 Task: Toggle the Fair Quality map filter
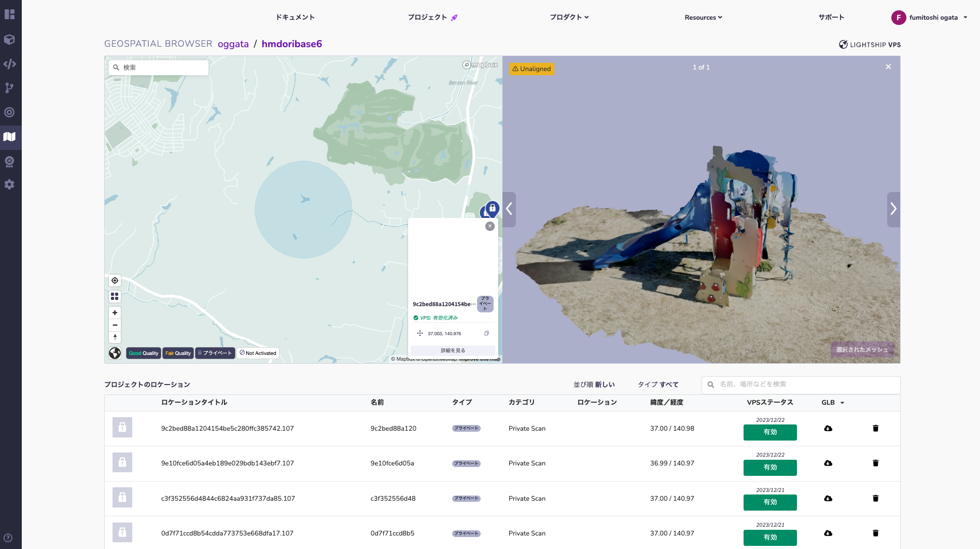[x=178, y=353]
